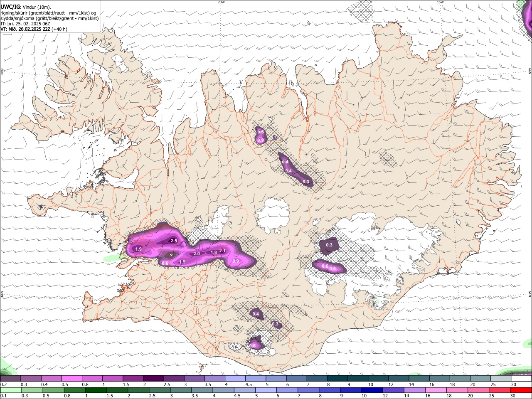The height and width of the screenshot is (399, 532).
Task: Pick the darkest green lower-scale swatch at 1
Action: point(96,390)
